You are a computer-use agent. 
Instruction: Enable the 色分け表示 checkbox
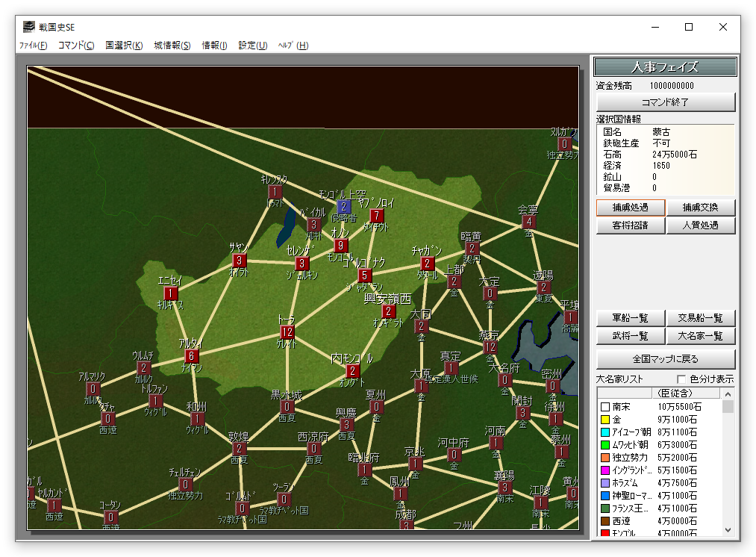click(x=681, y=379)
